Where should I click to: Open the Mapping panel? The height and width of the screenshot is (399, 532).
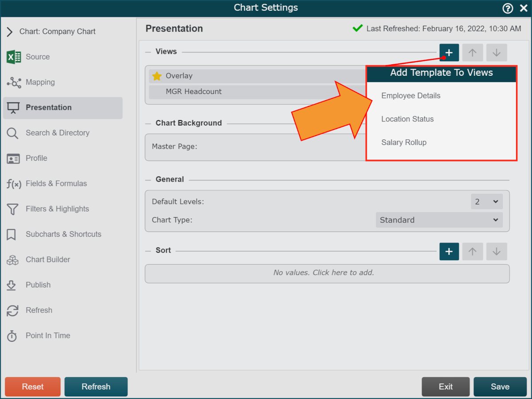click(x=40, y=82)
